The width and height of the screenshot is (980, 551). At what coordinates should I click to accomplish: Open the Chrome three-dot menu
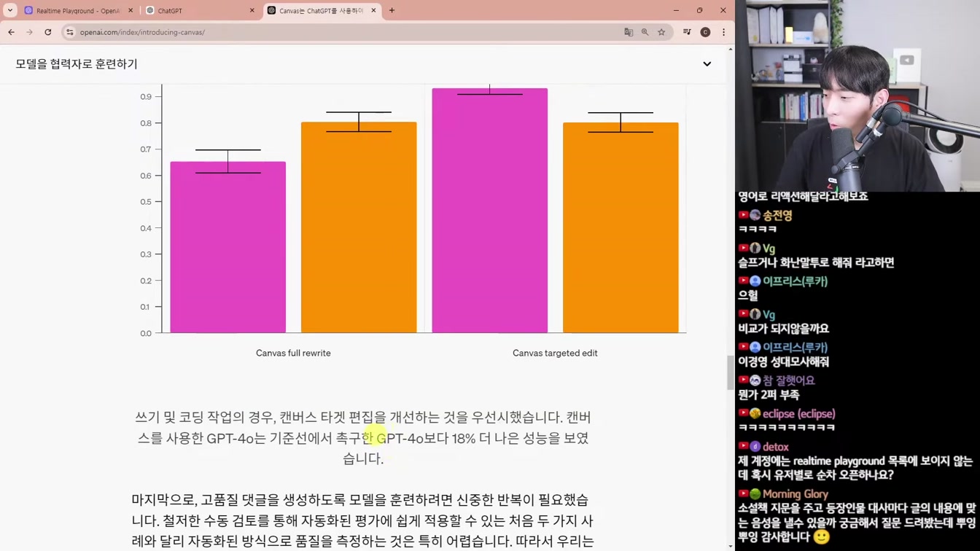point(723,32)
